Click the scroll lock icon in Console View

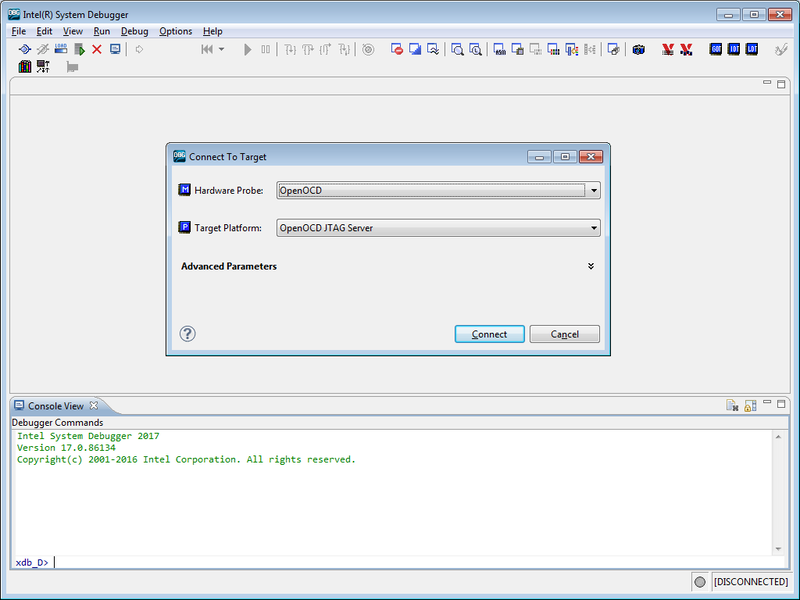coord(749,406)
